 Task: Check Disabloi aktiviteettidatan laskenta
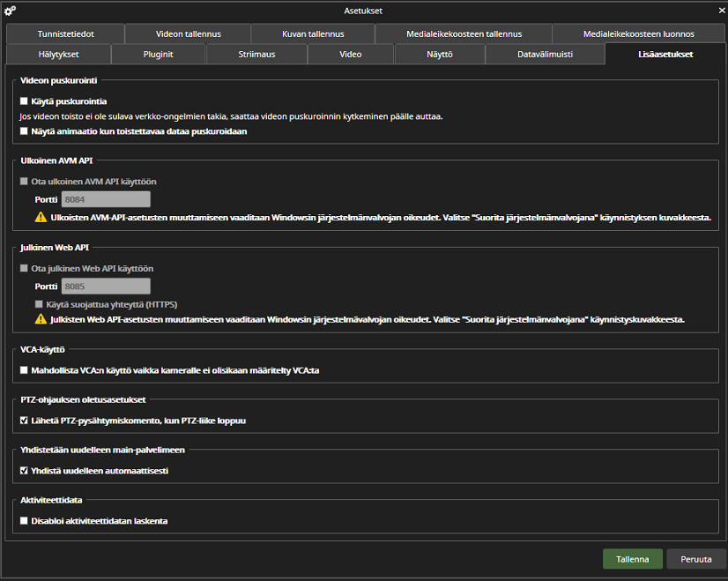point(24,521)
